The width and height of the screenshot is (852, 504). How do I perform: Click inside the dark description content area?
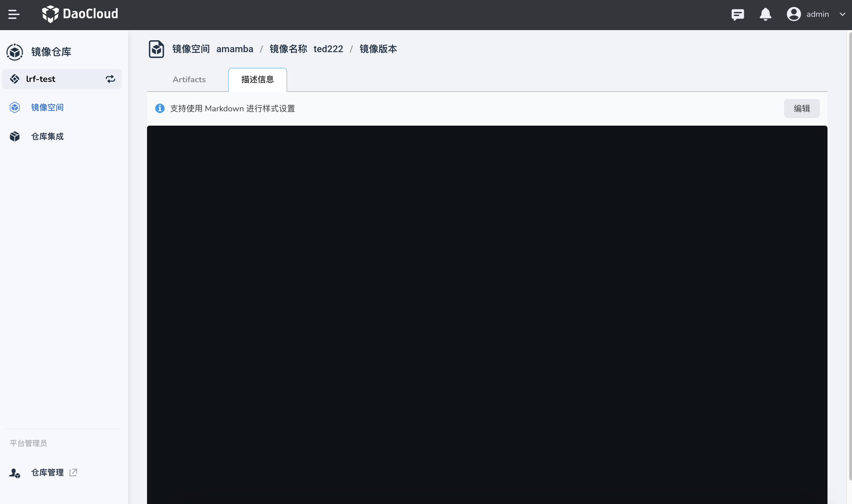[487, 315]
